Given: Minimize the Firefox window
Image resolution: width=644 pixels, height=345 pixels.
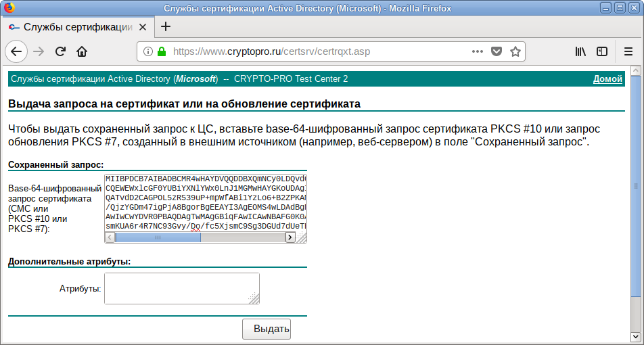Looking at the screenshot, I should (x=605, y=7).
